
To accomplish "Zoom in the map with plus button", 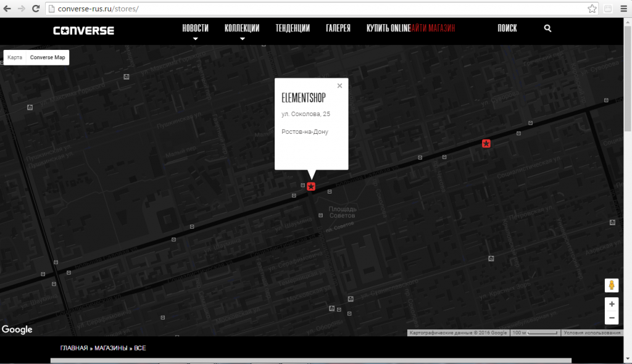I will click(x=612, y=304).
